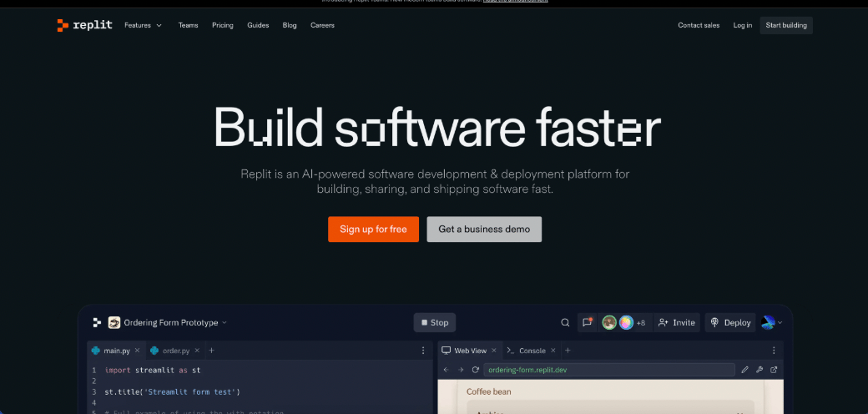Click the pencil edit icon in webview
Viewport: 868px width, 414px height.
coord(744,370)
